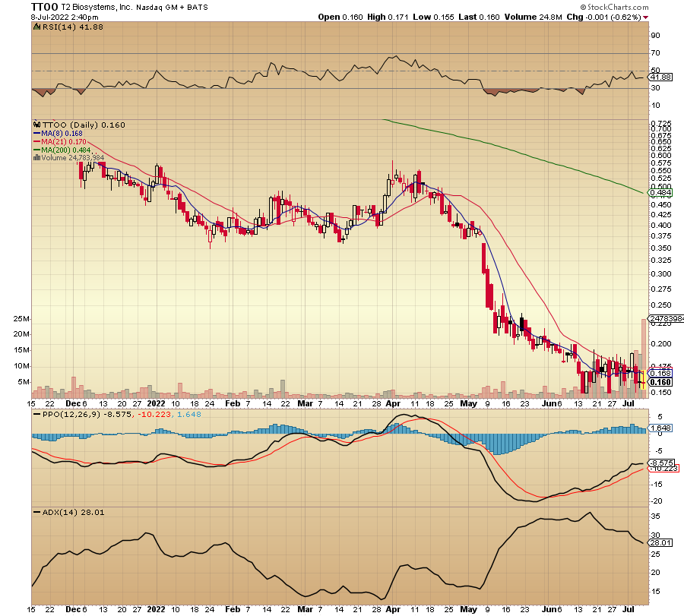The image size is (684, 616).
Task: Click the blue 0.168 MA(8) price tag
Action: point(660,373)
